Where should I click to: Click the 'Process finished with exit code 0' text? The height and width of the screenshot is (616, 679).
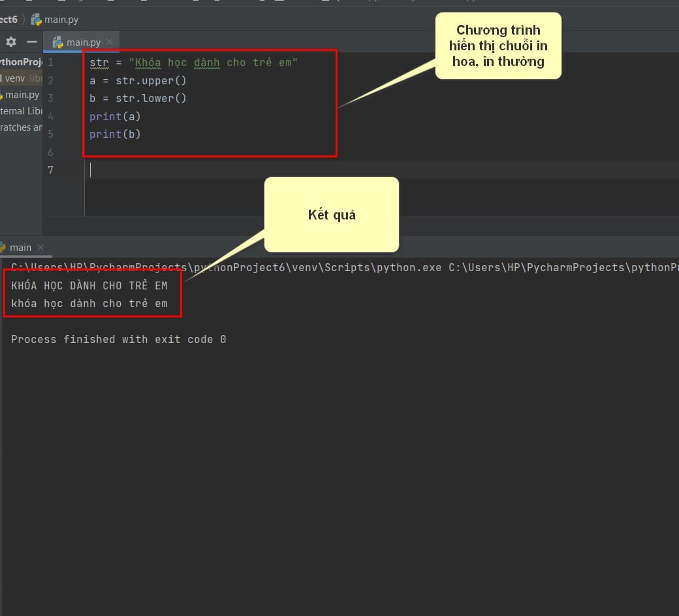point(118,340)
